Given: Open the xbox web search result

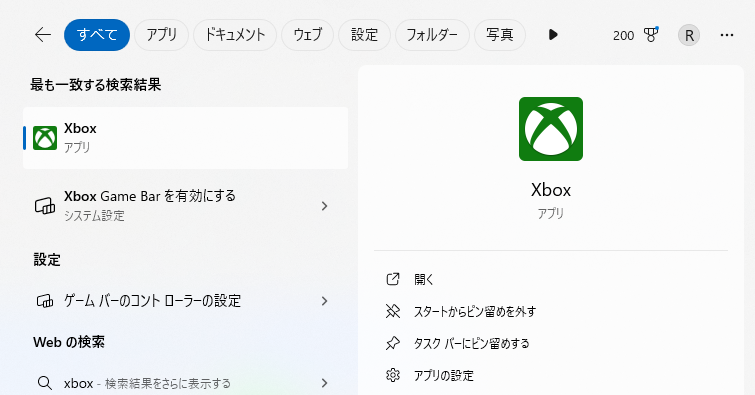Looking at the screenshot, I should pos(185,383).
